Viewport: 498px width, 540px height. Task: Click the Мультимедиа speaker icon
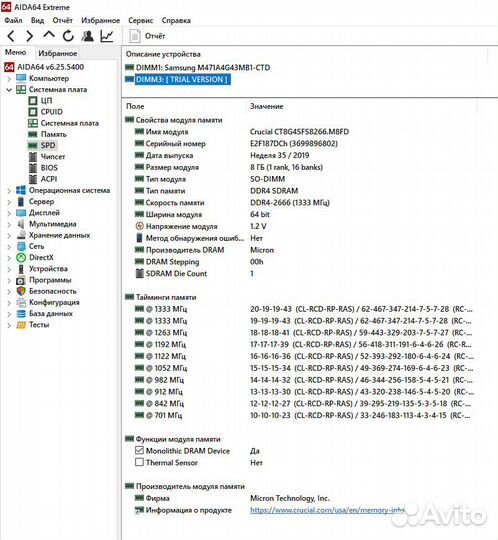tap(21, 224)
